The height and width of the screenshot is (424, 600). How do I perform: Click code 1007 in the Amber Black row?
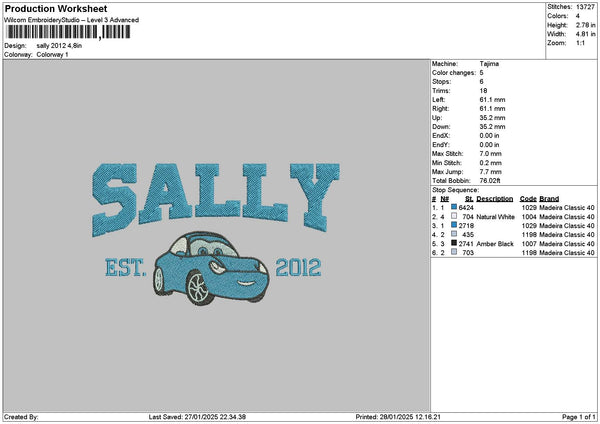tap(529, 244)
